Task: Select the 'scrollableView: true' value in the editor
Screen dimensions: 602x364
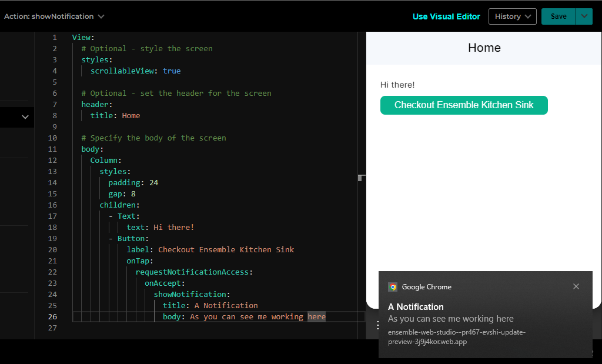Action: (x=138, y=71)
